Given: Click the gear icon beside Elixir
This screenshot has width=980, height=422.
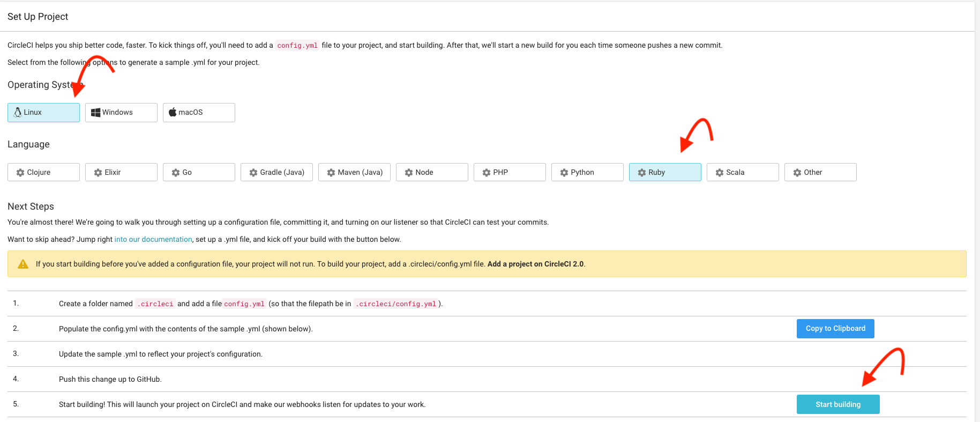Looking at the screenshot, I should click(x=98, y=173).
